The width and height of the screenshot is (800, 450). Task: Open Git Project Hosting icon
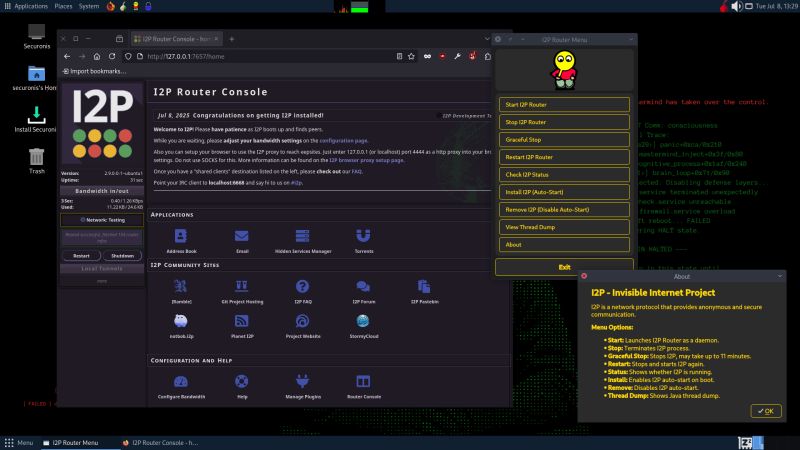241,286
